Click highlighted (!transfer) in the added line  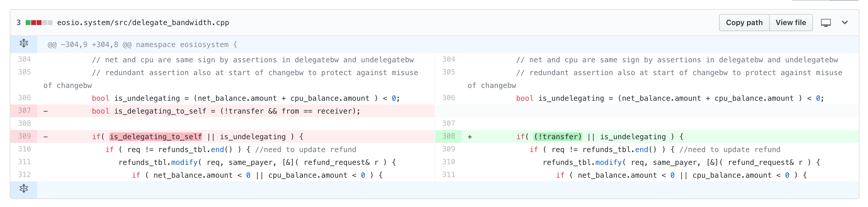pyautogui.click(x=558, y=136)
